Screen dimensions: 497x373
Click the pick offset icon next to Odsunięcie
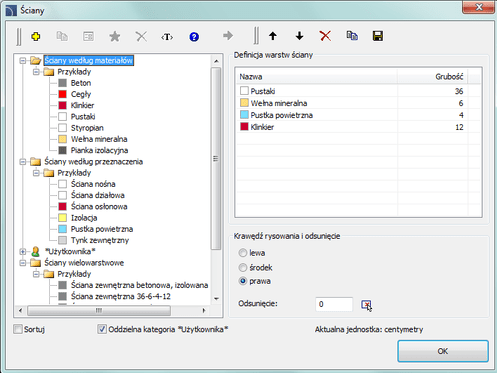(x=366, y=305)
